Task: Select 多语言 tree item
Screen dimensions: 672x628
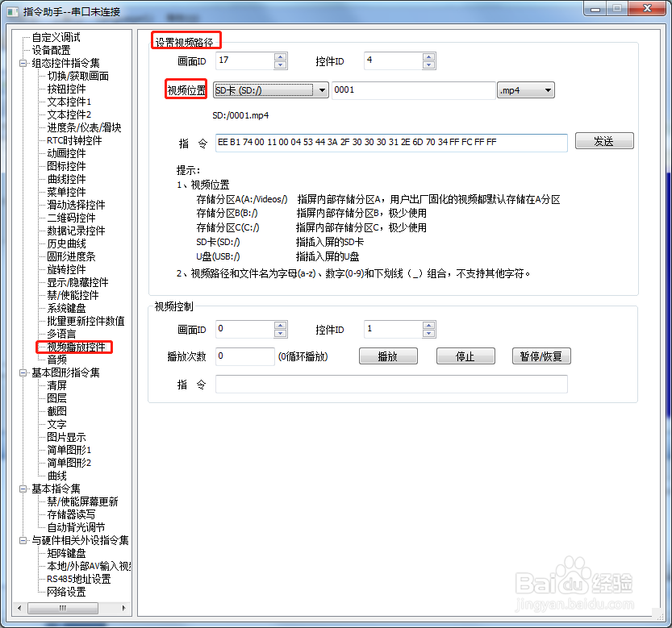Action: pos(61,334)
